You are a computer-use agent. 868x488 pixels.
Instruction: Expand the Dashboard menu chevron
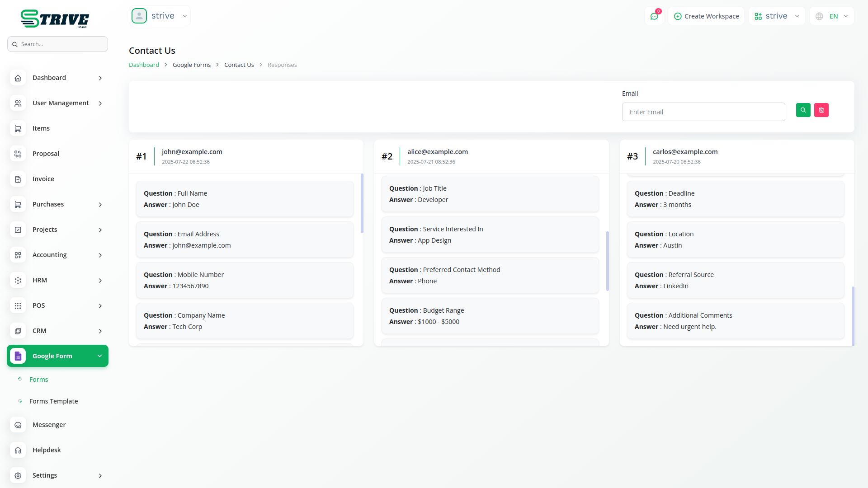tap(100, 78)
